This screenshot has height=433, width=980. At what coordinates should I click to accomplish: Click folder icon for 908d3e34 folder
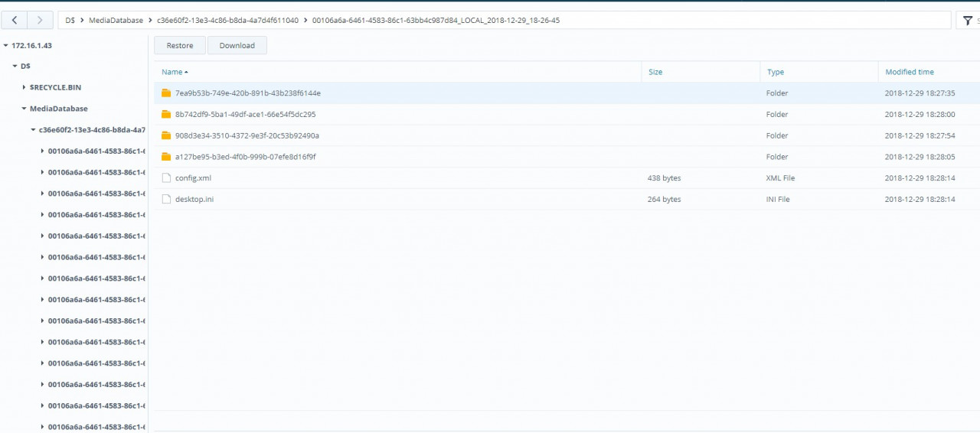(x=166, y=136)
